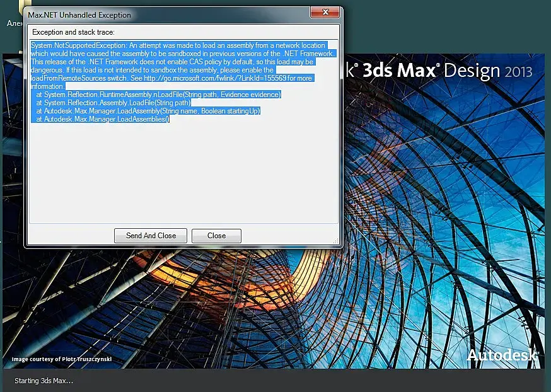
Task: Click the dialog resize grip corner
Action: tap(336, 241)
